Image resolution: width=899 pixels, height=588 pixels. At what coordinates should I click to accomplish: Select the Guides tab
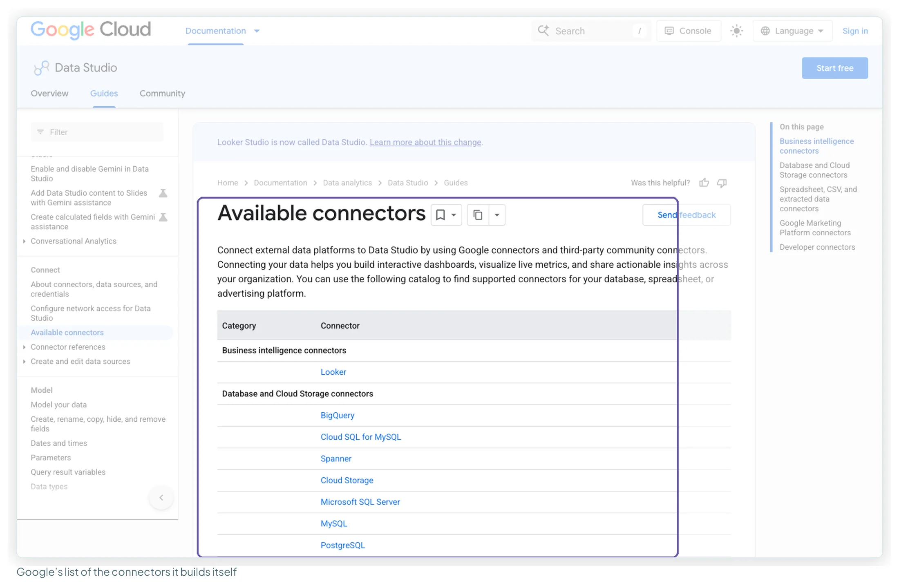pos(104,94)
